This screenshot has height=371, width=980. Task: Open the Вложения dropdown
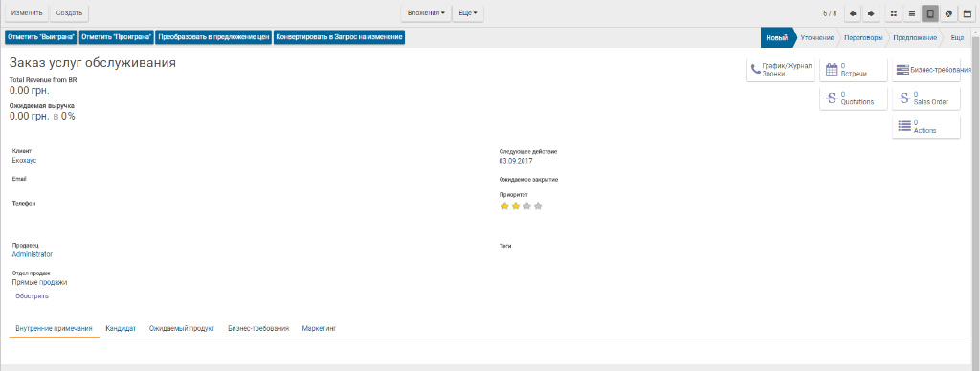(426, 13)
